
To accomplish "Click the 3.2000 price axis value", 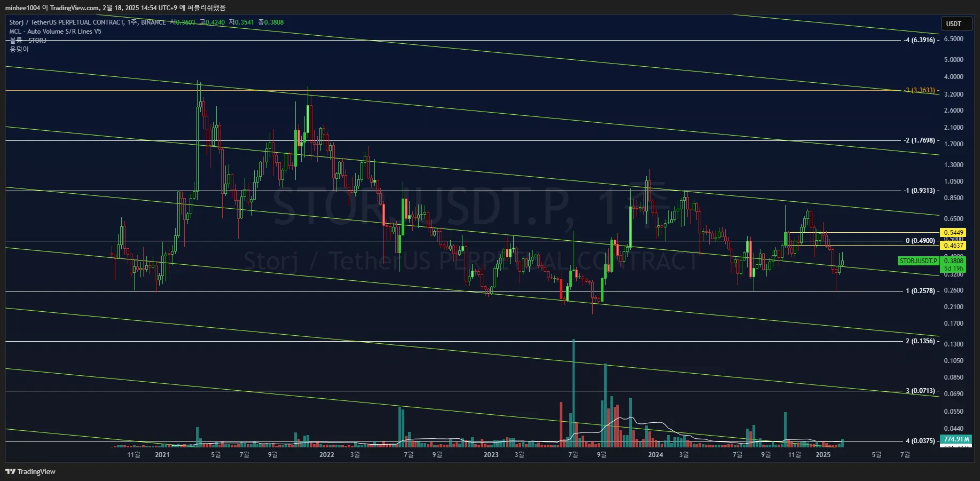I will pyautogui.click(x=954, y=94).
